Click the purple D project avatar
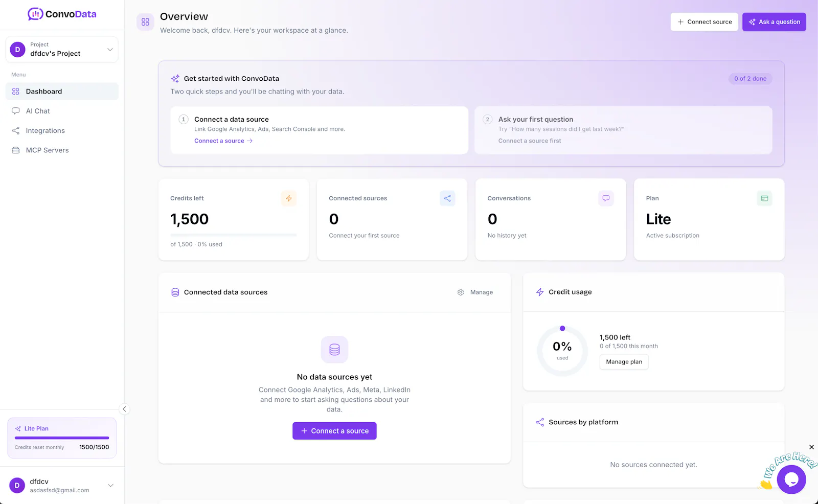The width and height of the screenshot is (818, 504). click(18, 50)
